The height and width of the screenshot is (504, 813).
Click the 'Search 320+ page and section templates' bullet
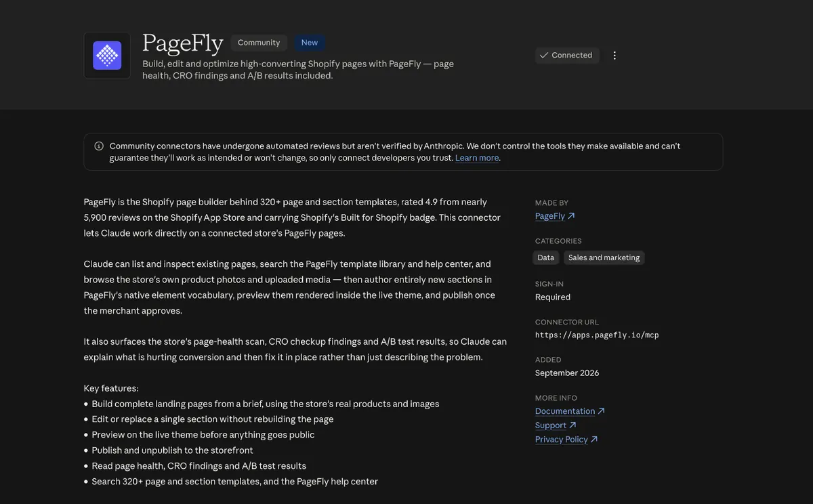(x=235, y=482)
